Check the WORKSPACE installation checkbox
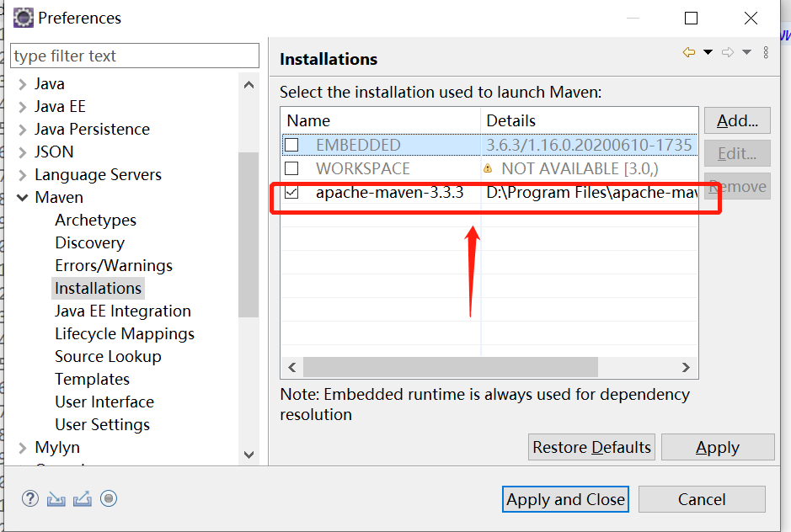This screenshot has width=791, height=532. [x=291, y=168]
